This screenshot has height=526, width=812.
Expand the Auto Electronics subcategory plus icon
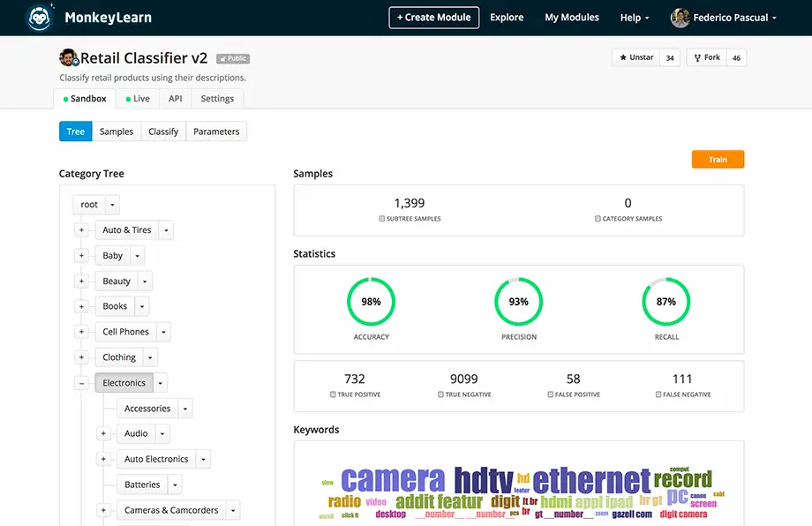tap(103, 459)
